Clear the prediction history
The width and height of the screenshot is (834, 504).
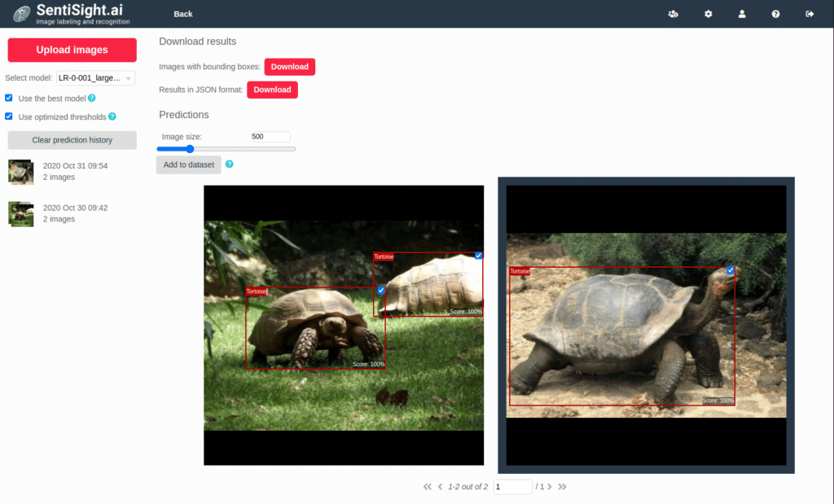72,140
